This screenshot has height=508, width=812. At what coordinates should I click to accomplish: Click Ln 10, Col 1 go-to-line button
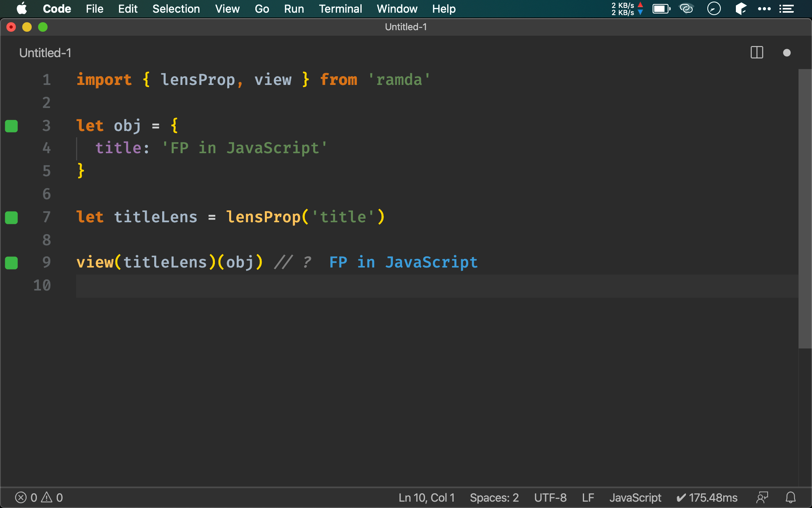(426, 497)
